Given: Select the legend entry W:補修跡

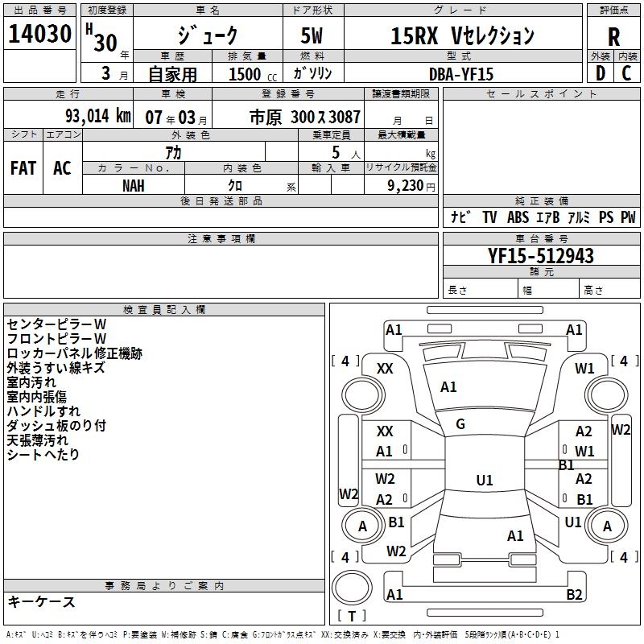Looking at the screenshot, I should (x=179, y=635).
